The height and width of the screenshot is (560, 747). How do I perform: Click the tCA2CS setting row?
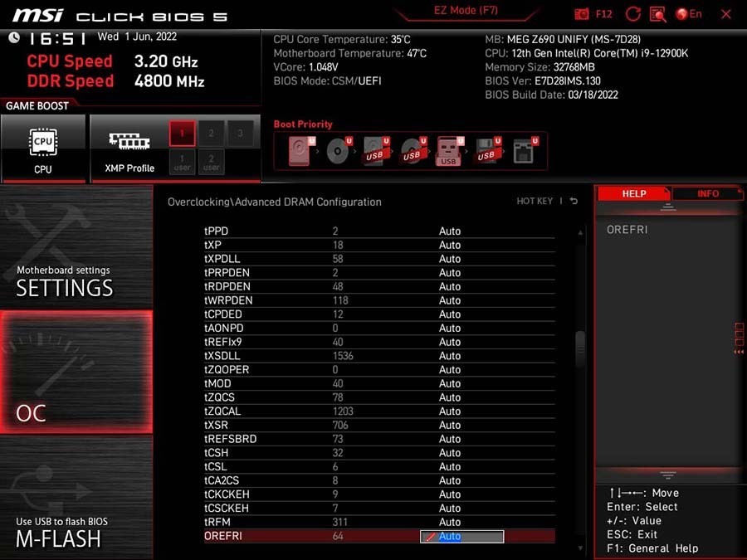[379, 480]
